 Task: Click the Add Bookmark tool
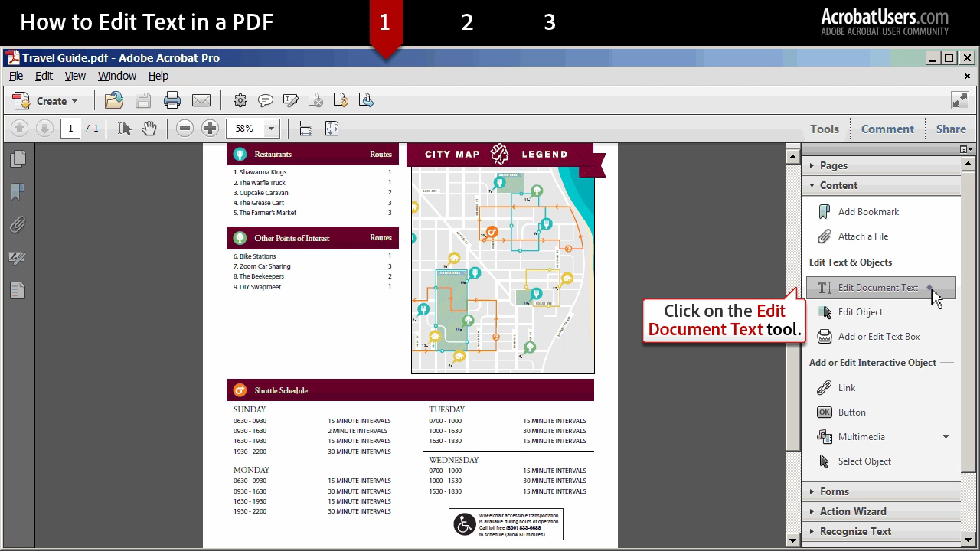(x=867, y=212)
